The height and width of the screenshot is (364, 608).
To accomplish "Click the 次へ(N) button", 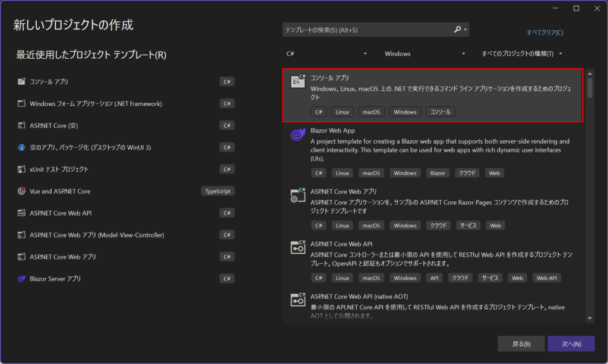I will (571, 344).
